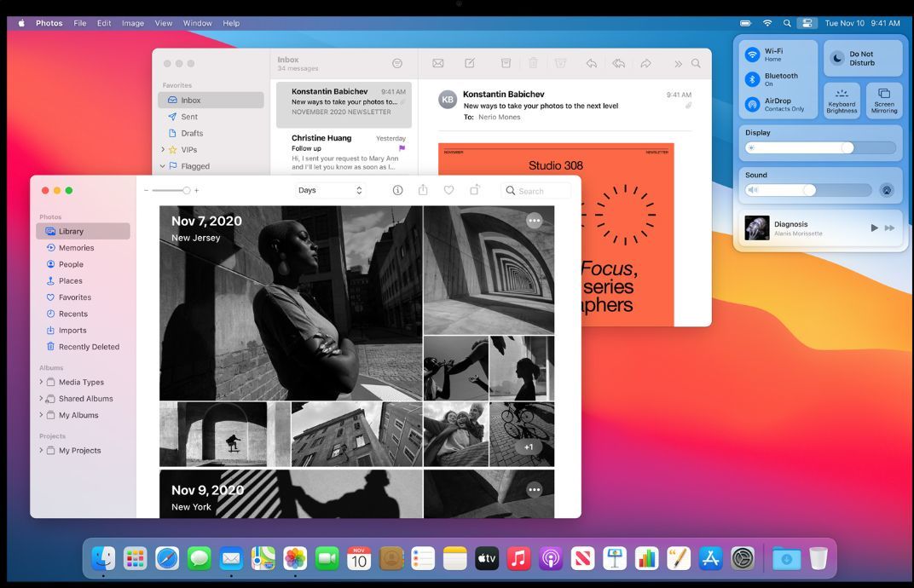Archive the message using Mail toolbar

pyautogui.click(x=506, y=63)
